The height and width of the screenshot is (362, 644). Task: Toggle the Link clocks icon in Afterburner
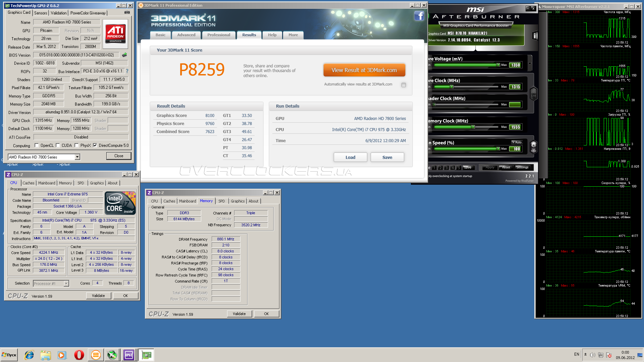click(x=533, y=94)
